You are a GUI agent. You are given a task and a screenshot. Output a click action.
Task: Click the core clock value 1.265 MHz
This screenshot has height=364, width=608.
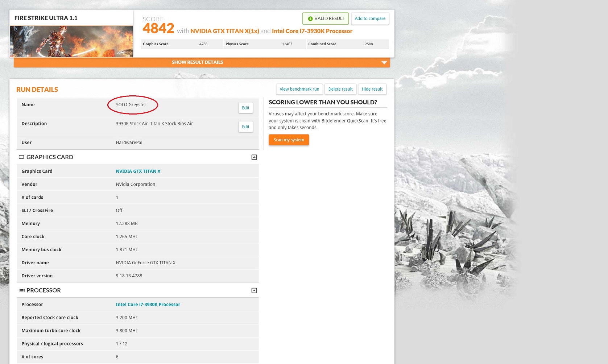click(127, 236)
